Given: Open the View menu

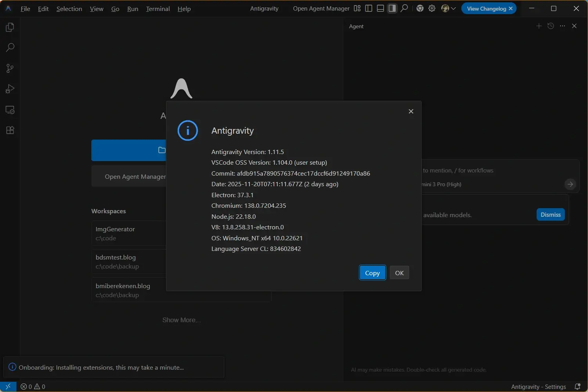Looking at the screenshot, I should (x=96, y=9).
